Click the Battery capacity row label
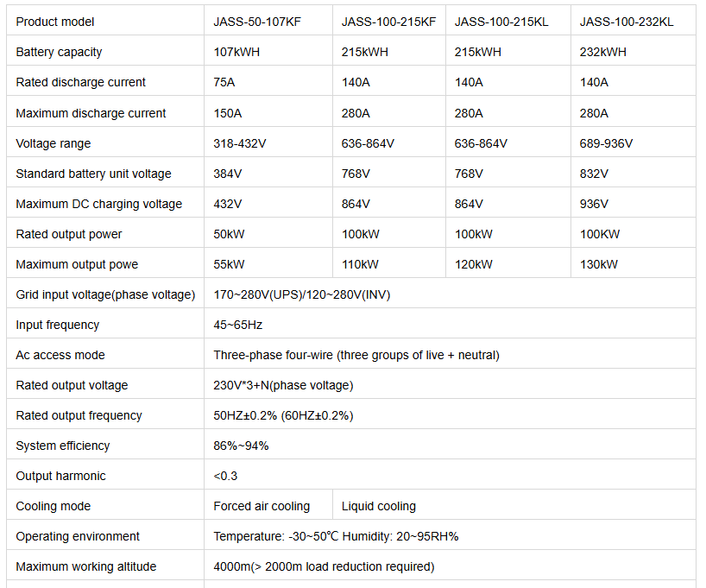Image resolution: width=706 pixels, height=588 pixels. pos(59,52)
